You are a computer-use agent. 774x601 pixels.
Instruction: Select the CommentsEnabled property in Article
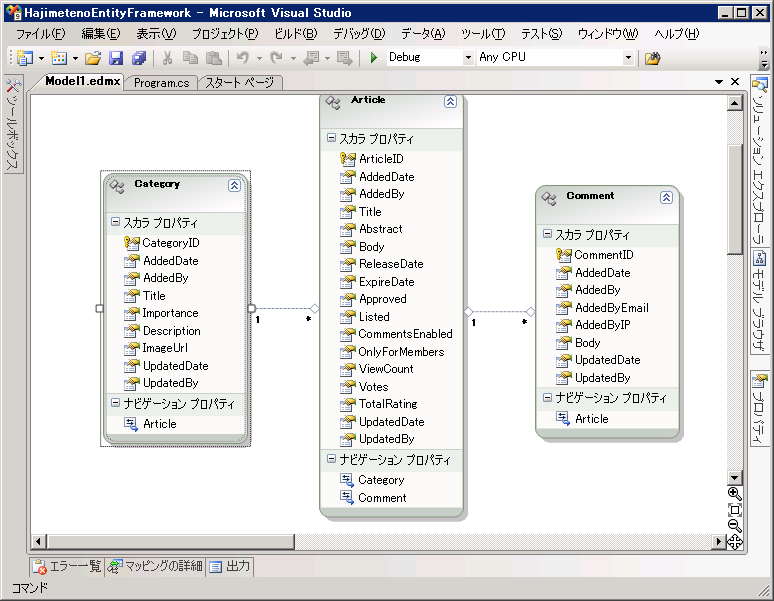(x=405, y=334)
